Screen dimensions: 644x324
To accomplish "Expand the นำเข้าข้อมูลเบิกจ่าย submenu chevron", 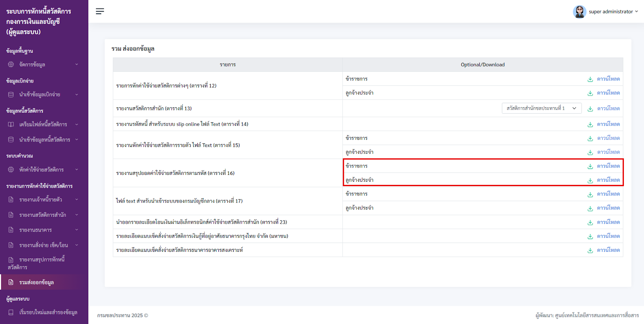I will [76, 95].
